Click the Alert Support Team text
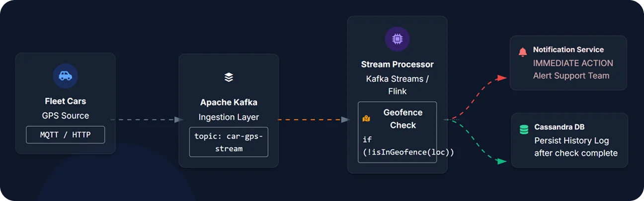 [x=571, y=76]
